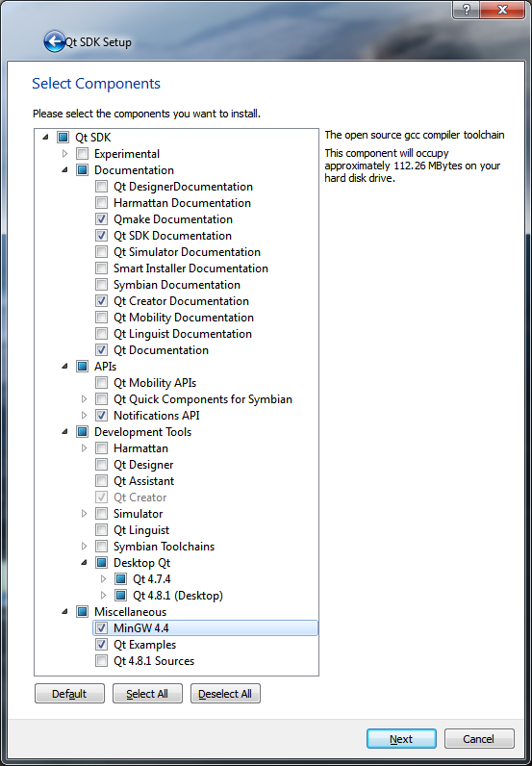
Task: Check Qt Mobility Documentation checkbox
Action: pos(101,318)
